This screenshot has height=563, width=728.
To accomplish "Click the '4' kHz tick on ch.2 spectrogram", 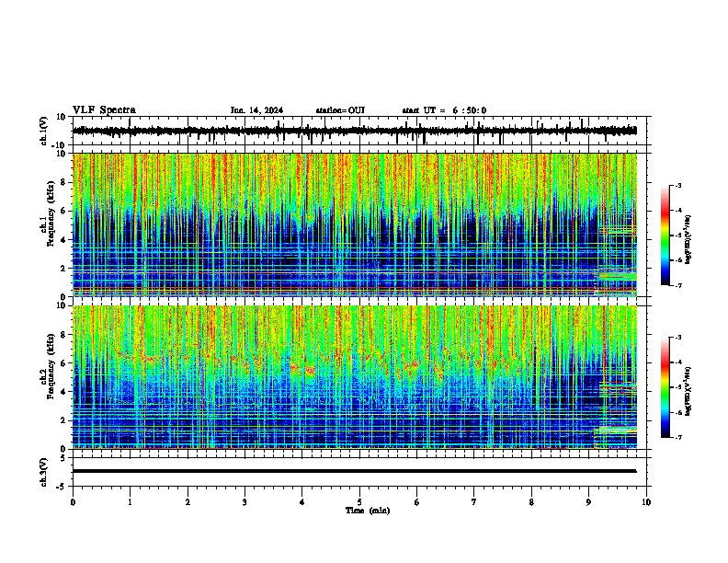I will (x=63, y=392).
